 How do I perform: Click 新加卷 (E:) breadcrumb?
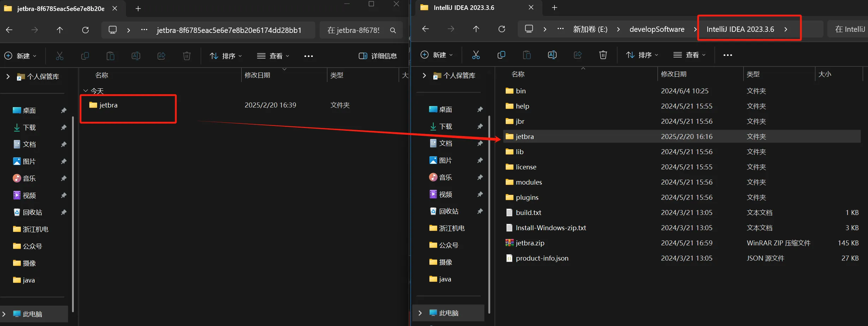point(590,29)
